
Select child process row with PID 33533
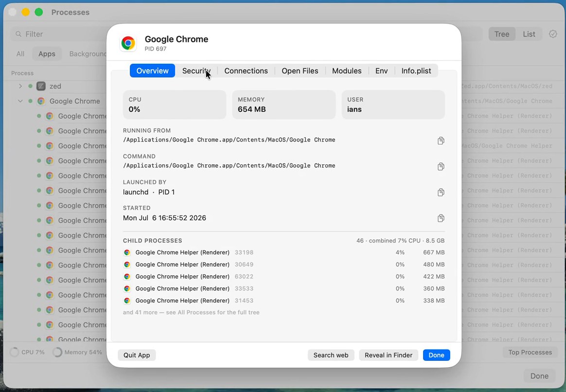point(283,288)
